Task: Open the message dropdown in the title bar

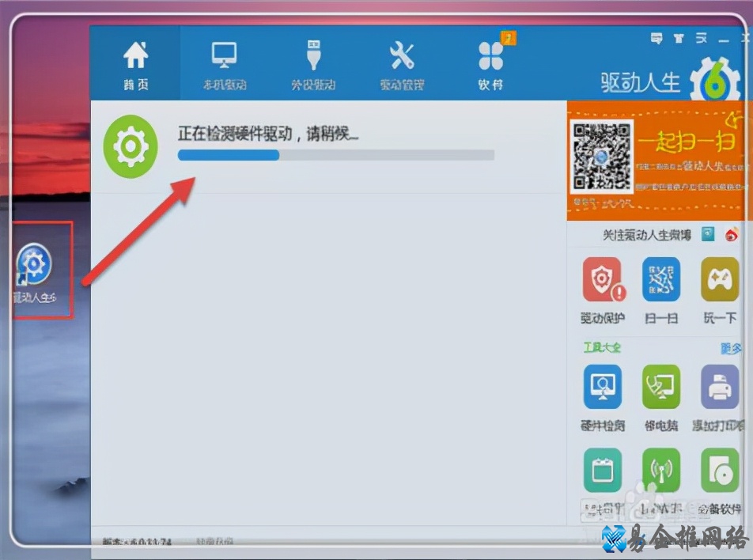Action: (656, 37)
